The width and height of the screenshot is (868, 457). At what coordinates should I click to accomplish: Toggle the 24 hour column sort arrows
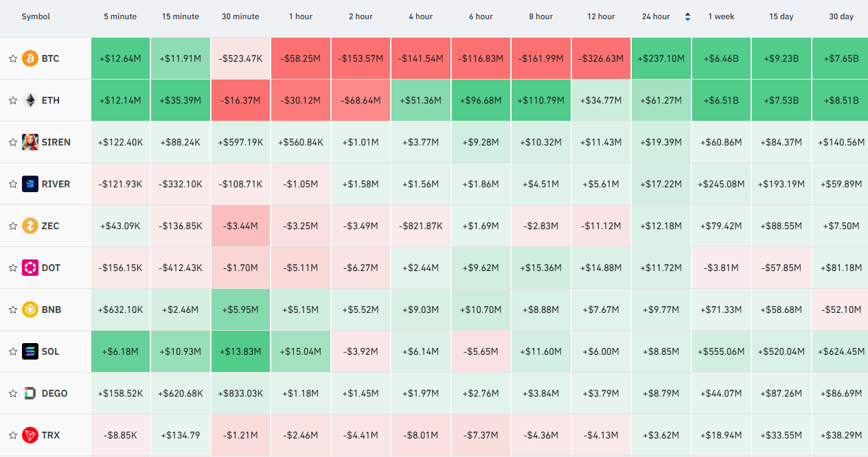pyautogui.click(x=688, y=16)
